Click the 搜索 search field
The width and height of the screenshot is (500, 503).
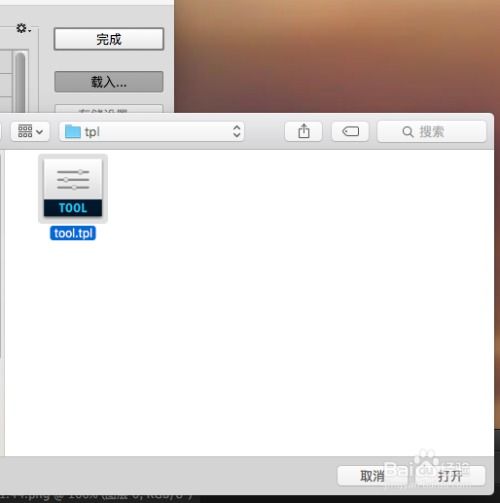tap(431, 132)
